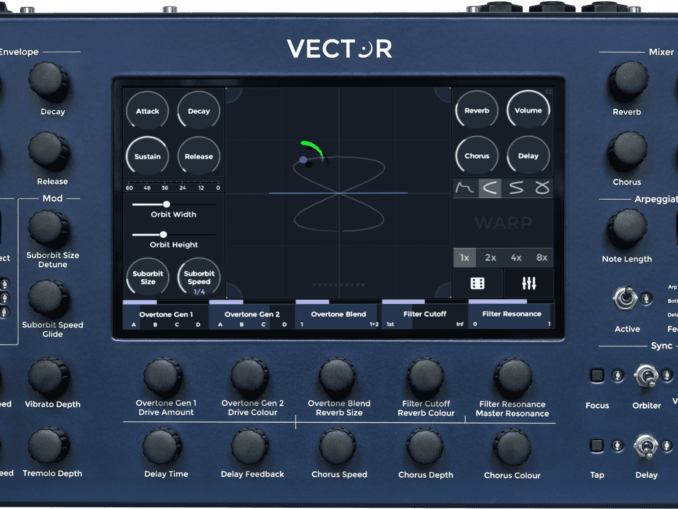The image size is (678, 509).
Task: Push the square Focus button
Action: click(x=597, y=375)
